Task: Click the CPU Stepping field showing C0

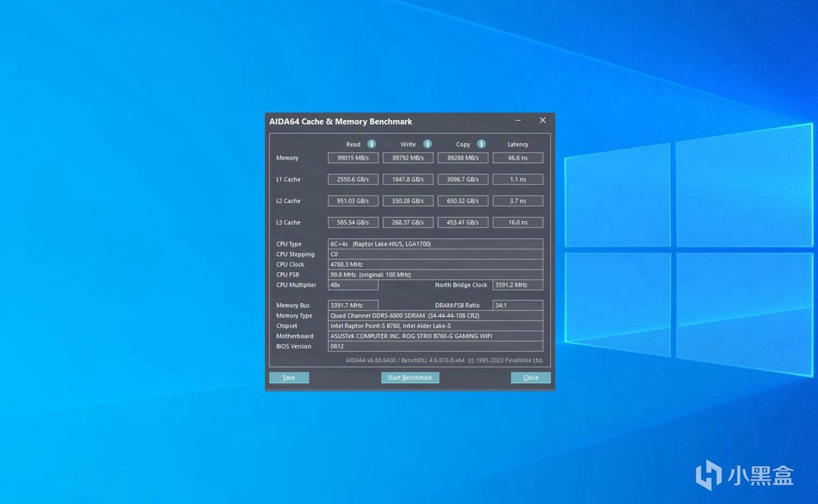Action: [x=436, y=255]
